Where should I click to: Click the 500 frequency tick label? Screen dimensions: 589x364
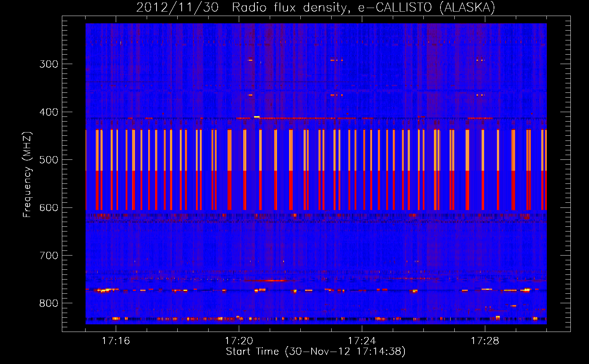49,160
